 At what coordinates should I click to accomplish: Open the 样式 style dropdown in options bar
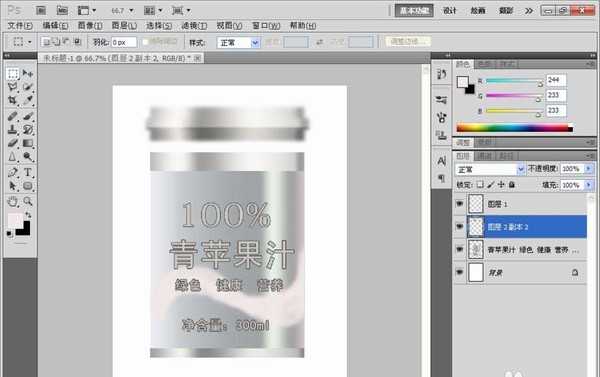[x=238, y=42]
